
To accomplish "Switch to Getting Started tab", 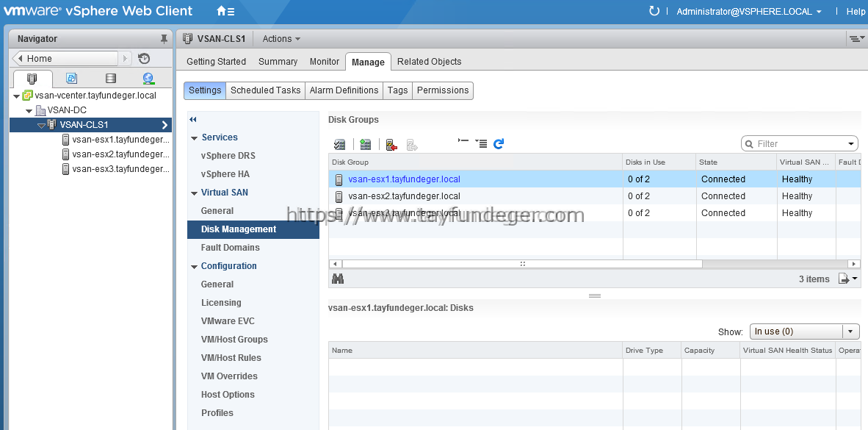I will click(216, 62).
